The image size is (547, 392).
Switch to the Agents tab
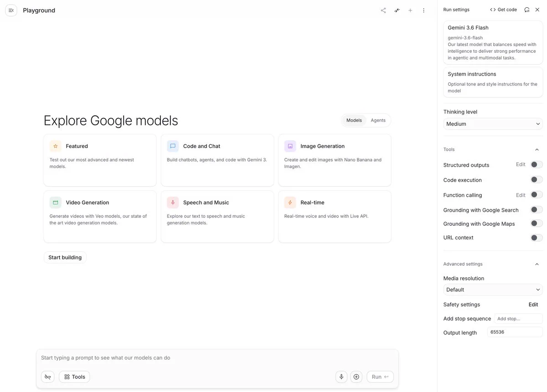pyautogui.click(x=378, y=120)
